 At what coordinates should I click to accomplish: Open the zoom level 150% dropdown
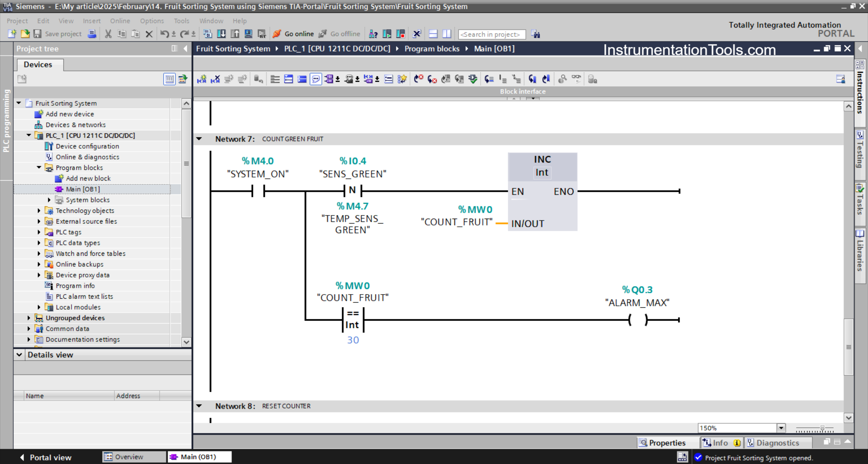click(781, 428)
